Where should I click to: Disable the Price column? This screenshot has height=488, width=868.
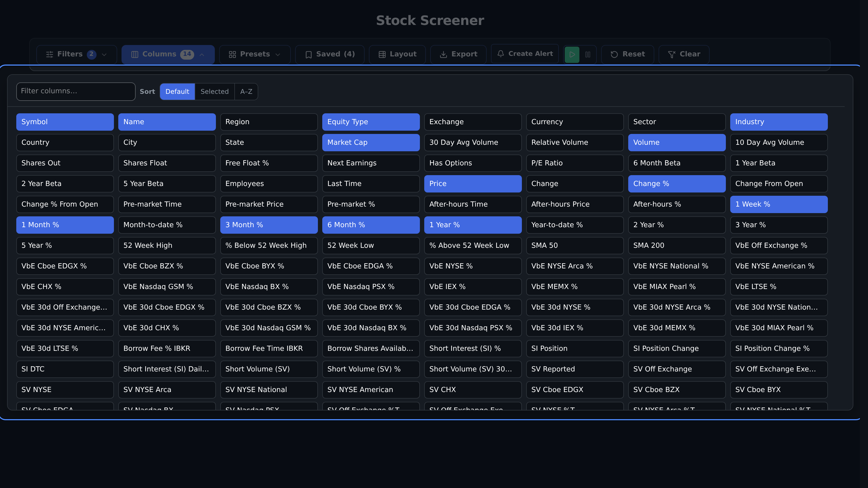(x=473, y=184)
